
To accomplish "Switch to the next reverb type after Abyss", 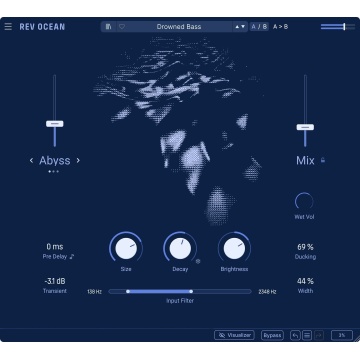I will (x=78, y=160).
